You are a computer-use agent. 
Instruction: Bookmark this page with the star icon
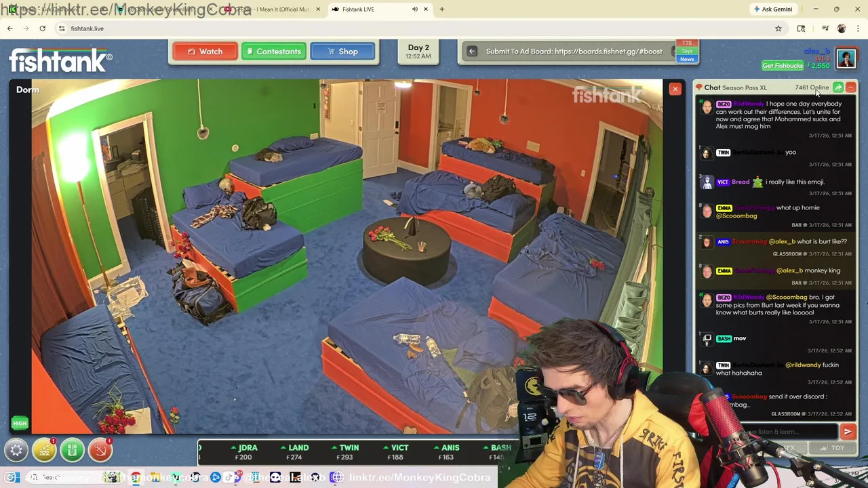click(x=778, y=28)
